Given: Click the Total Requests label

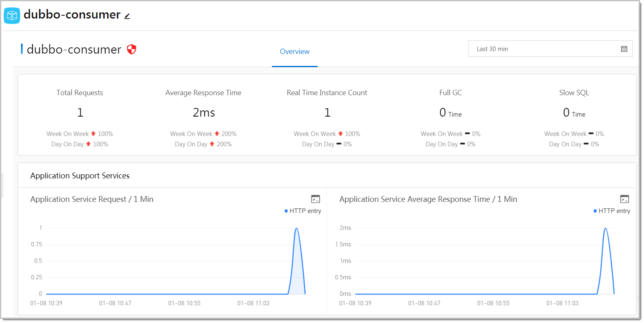Looking at the screenshot, I should [80, 93].
